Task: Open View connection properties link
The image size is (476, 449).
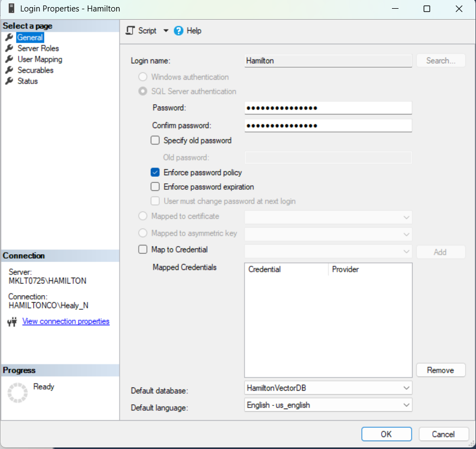Action: click(x=66, y=321)
